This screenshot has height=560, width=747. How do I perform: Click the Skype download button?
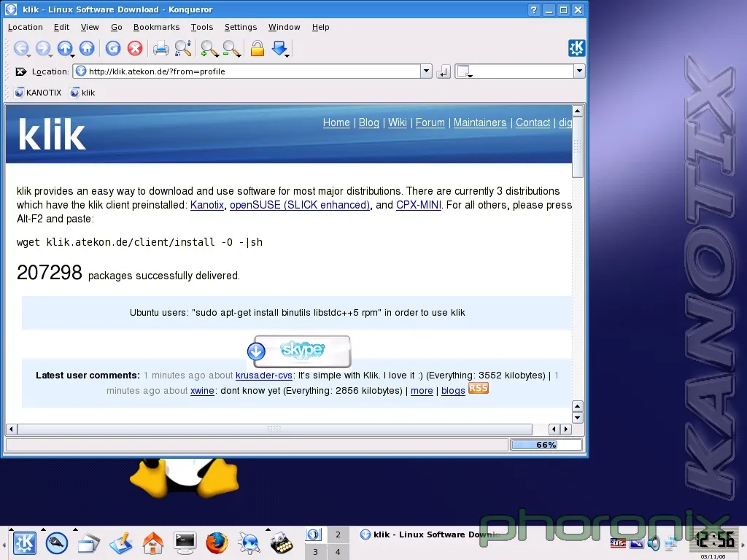coord(300,351)
